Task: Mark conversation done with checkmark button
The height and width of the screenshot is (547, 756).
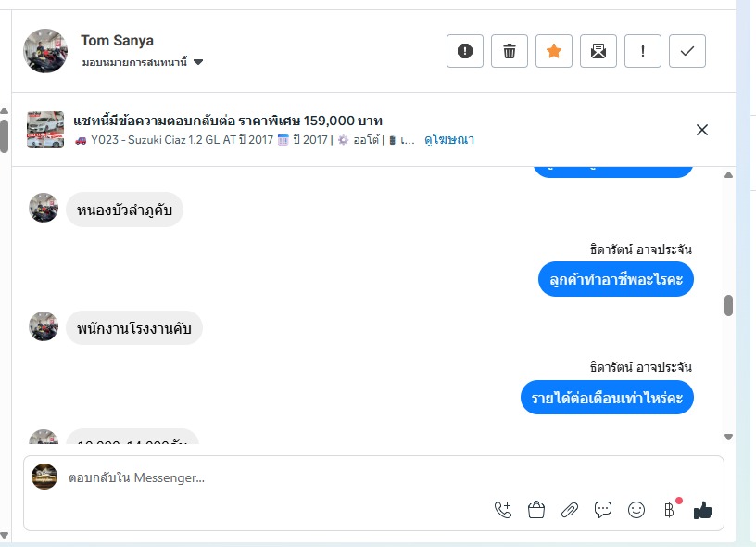Action: click(687, 51)
